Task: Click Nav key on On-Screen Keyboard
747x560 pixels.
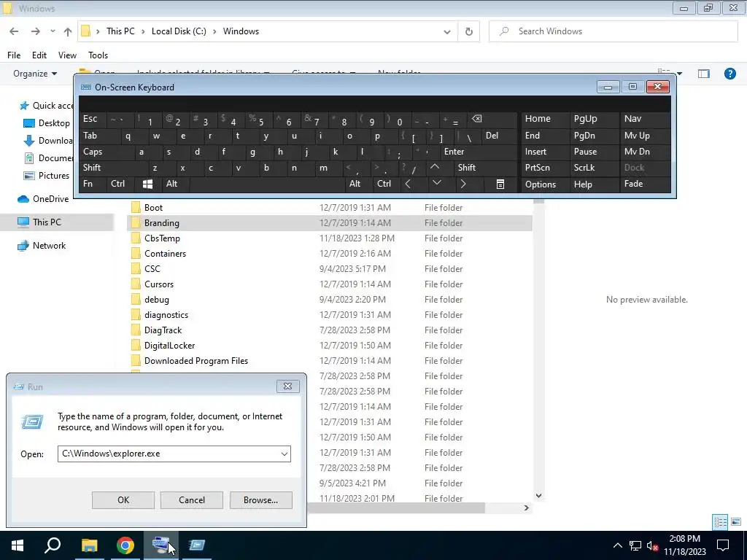Action: tap(644, 119)
